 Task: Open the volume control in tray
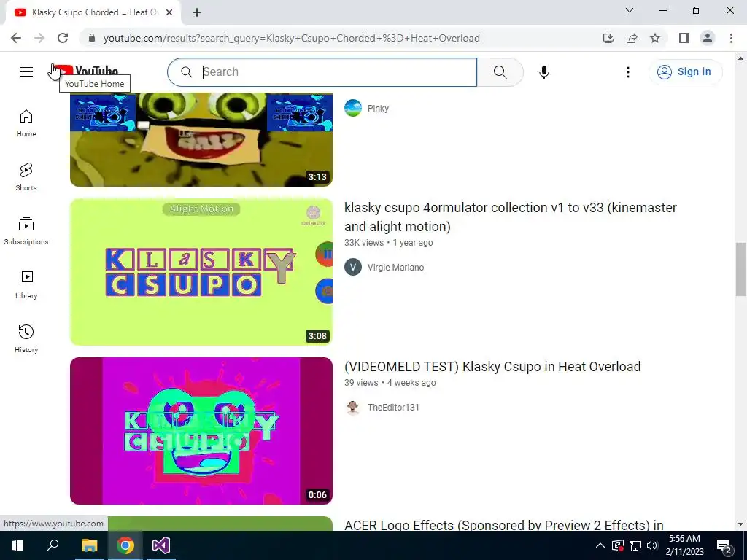653,545
